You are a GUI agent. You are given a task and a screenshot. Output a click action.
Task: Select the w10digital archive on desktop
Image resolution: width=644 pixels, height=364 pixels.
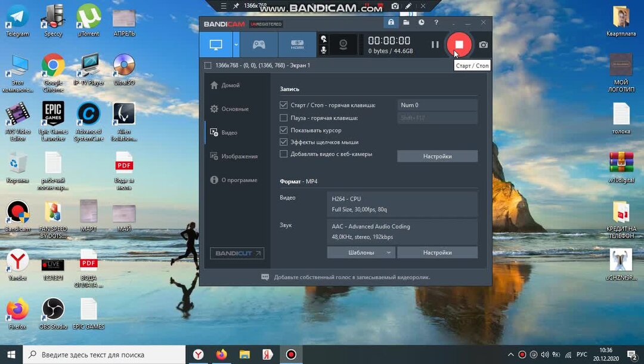tap(621, 167)
